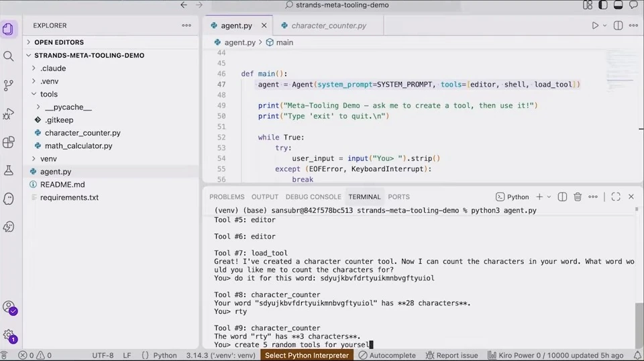The image size is (644, 361).
Task: Click the LF line ending indicator
Action: 127,355
